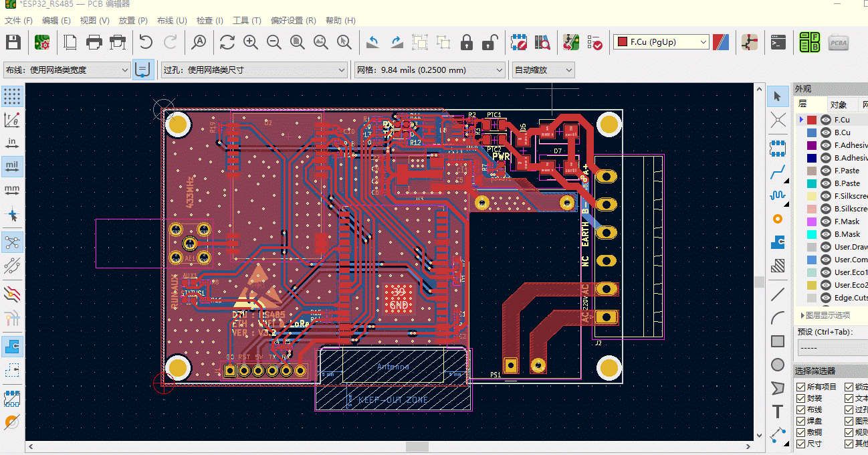Select the Add via tool
Viewport: 868px width, 455px height.
click(x=778, y=219)
